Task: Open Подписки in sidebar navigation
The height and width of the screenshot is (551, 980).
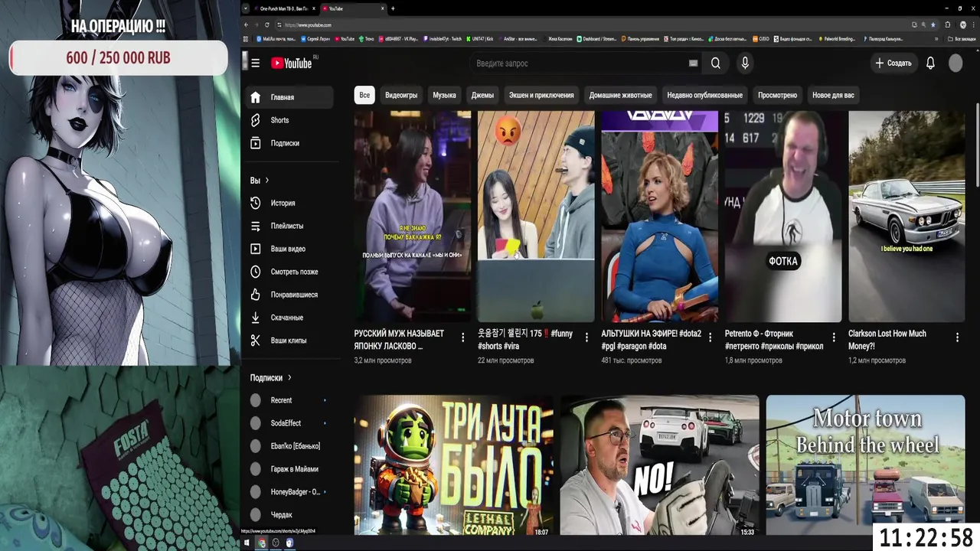Action: click(291, 143)
